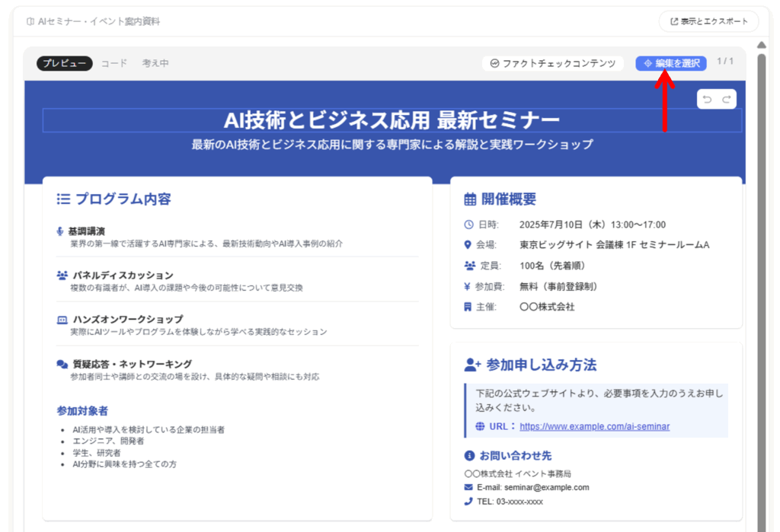780x532 pixels.
Task: Select the AI技術とビジネス応用 最新セミナー heading
Action: pos(392,120)
